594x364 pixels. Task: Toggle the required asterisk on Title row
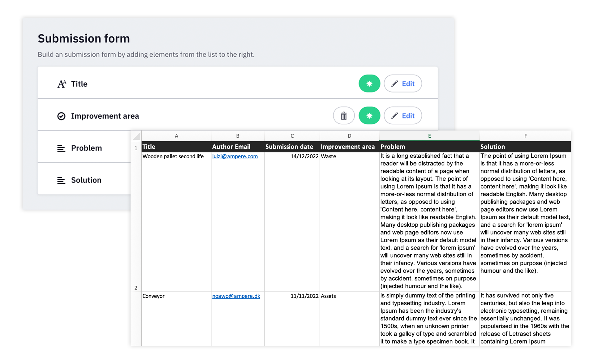coord(369,84)
